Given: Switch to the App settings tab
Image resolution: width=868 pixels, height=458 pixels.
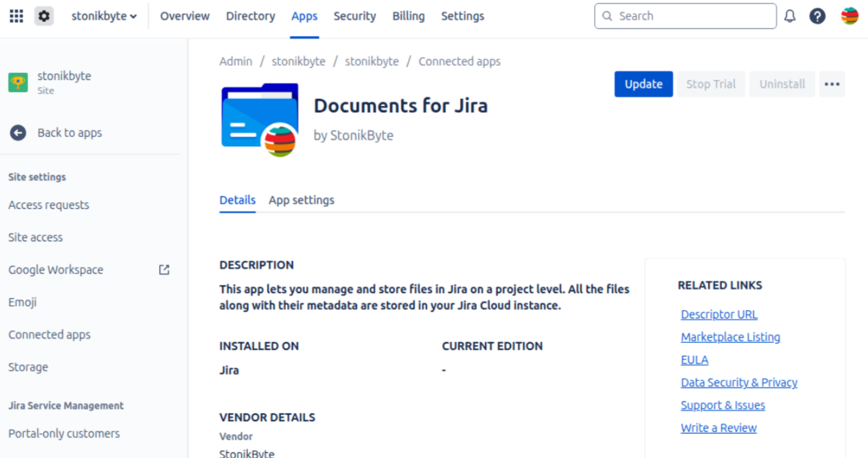Looking at the screenshot, I should click(301, 200).
